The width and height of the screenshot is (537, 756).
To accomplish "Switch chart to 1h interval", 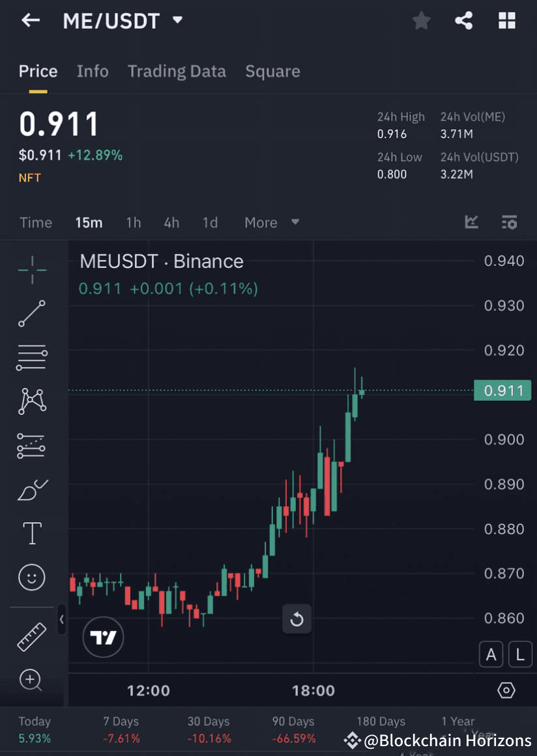I will pos(134,223).
